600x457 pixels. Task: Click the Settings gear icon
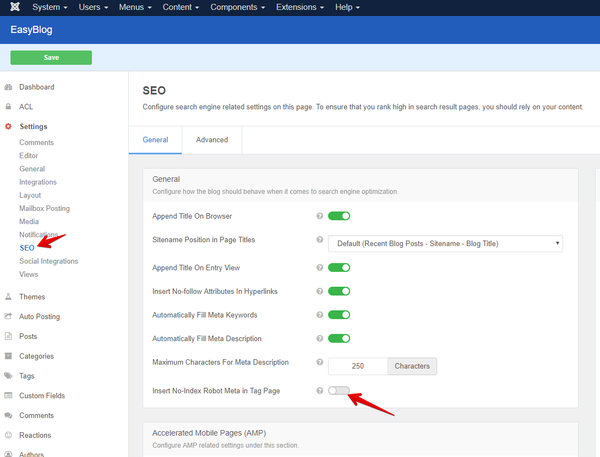[8, 126]
